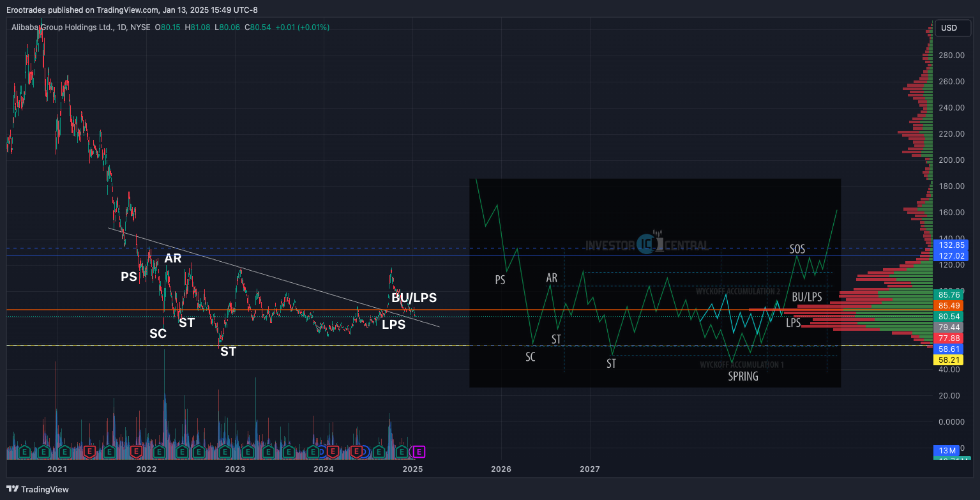This screenshot has width=980, height=500.
Task: Click the change value +0.01 (+0.01%)
Action: tap(303, 27)
